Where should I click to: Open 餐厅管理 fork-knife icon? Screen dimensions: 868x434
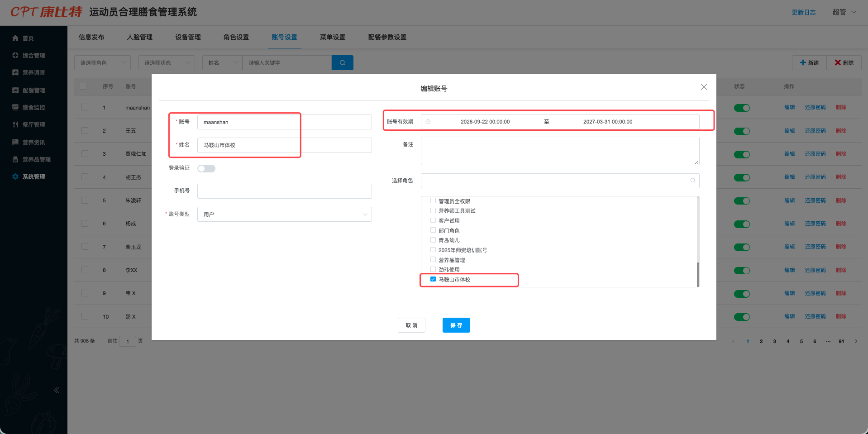point(15,124)
